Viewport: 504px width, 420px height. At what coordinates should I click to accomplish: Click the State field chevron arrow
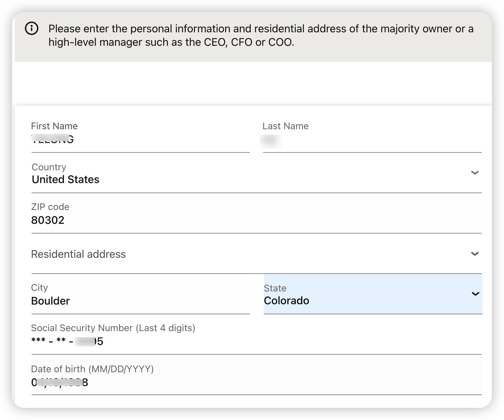click(475, 294)
